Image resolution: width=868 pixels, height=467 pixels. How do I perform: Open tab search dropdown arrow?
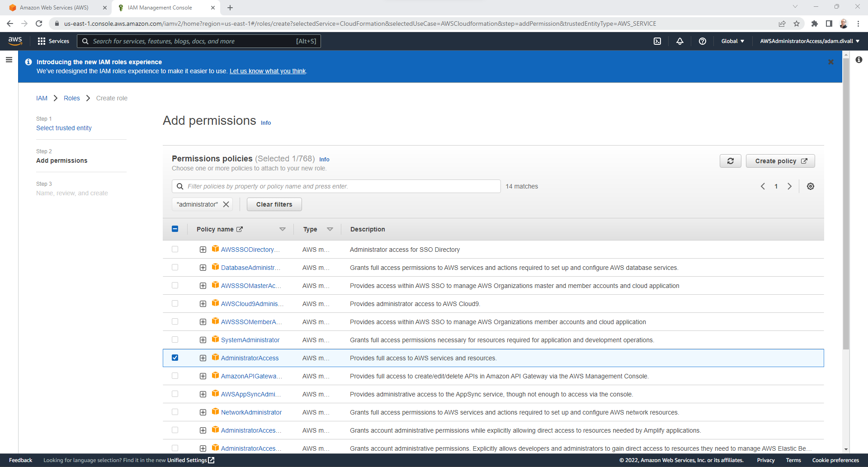[x=795, y=6]
